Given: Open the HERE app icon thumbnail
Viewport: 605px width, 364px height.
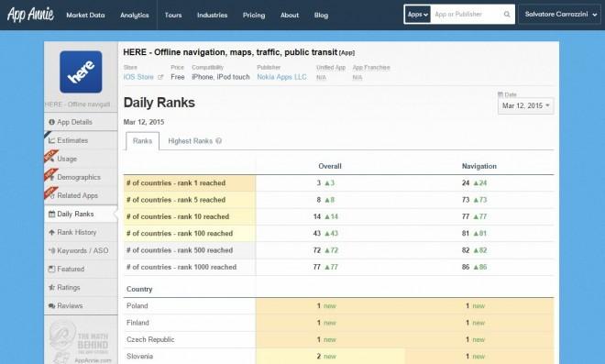Looking at the screenshot, I should pyautogui.click(x=81, y=72).
